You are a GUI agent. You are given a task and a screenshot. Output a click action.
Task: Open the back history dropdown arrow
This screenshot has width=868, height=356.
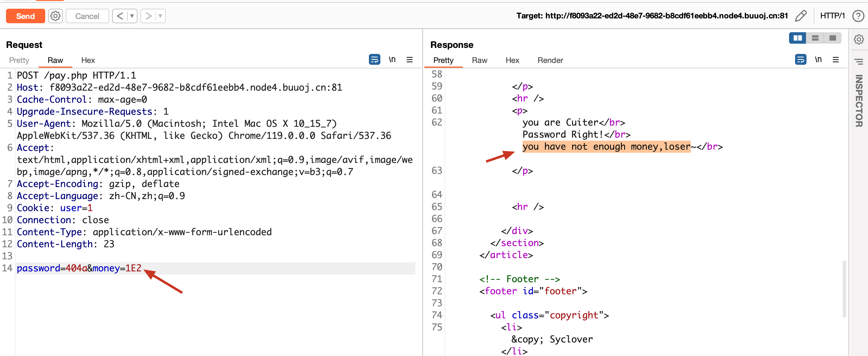pos(132,16)
